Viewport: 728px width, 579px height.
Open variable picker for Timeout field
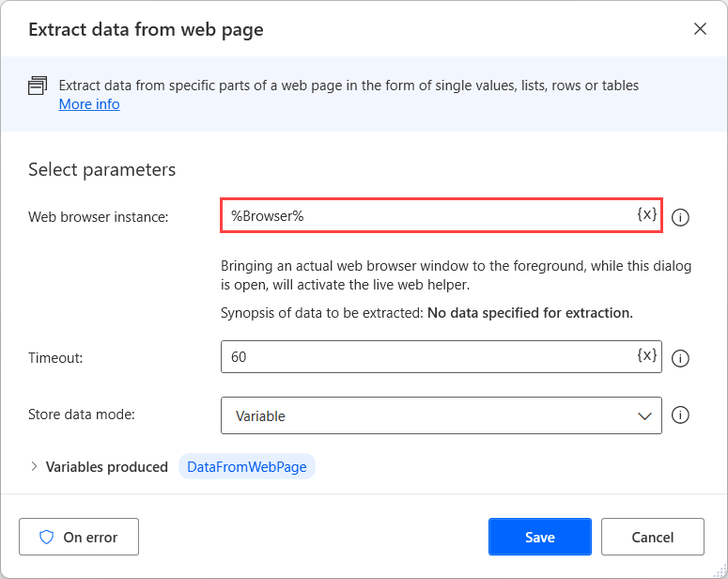tap(647, 356)
